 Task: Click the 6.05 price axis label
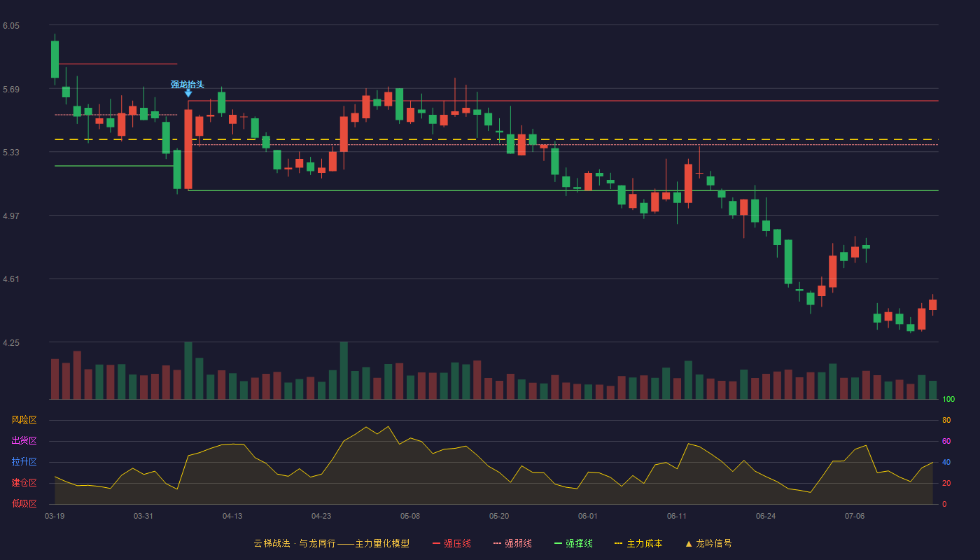(11, 26)
